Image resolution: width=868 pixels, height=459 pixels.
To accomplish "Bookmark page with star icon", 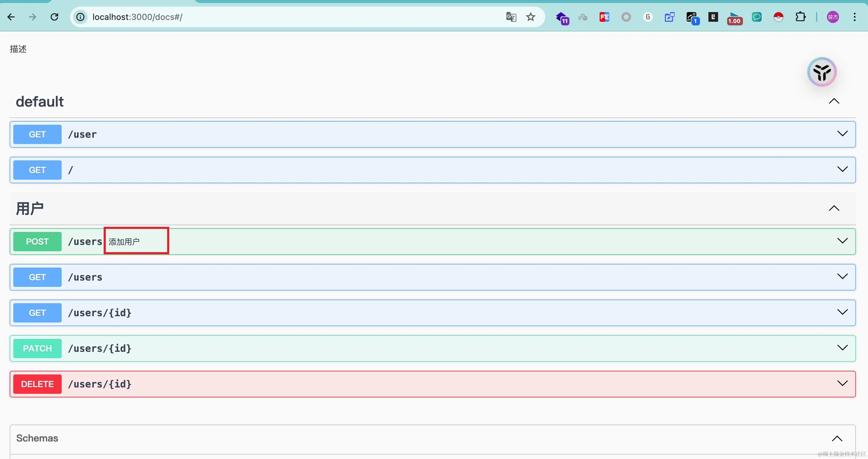I will click(x=530, y=17).
